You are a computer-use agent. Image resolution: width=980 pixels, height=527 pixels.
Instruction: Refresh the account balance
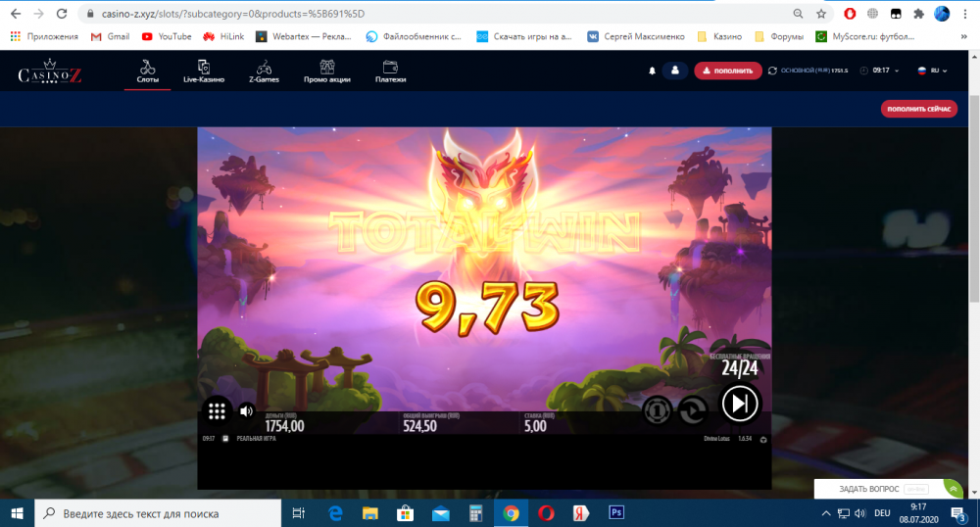(x=772, y=71)
